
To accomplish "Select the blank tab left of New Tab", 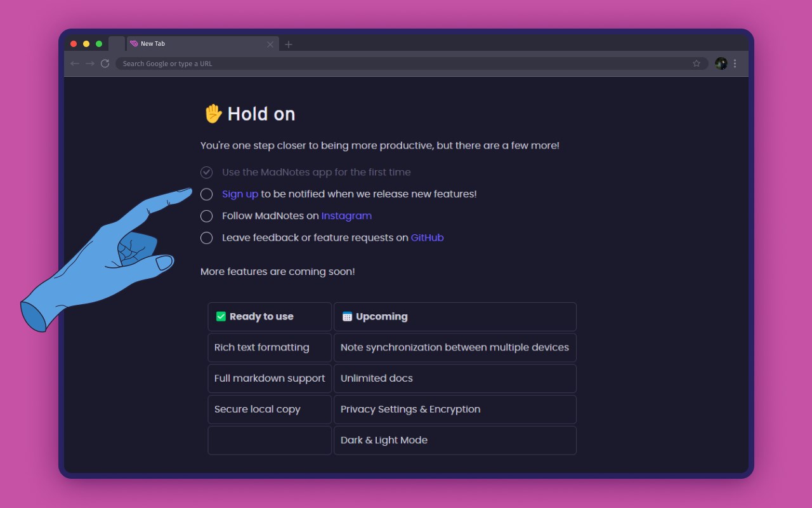I will (x=117, y=44).
